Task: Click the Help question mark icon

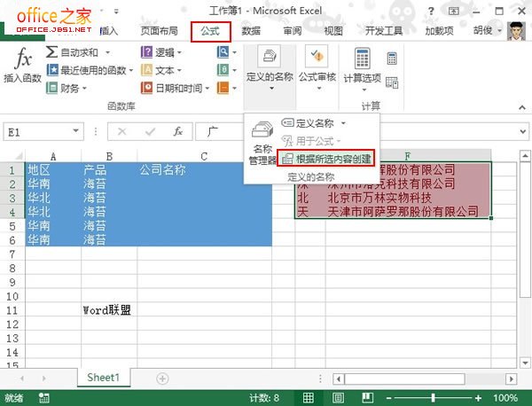Action: click(x=431, y=12)
